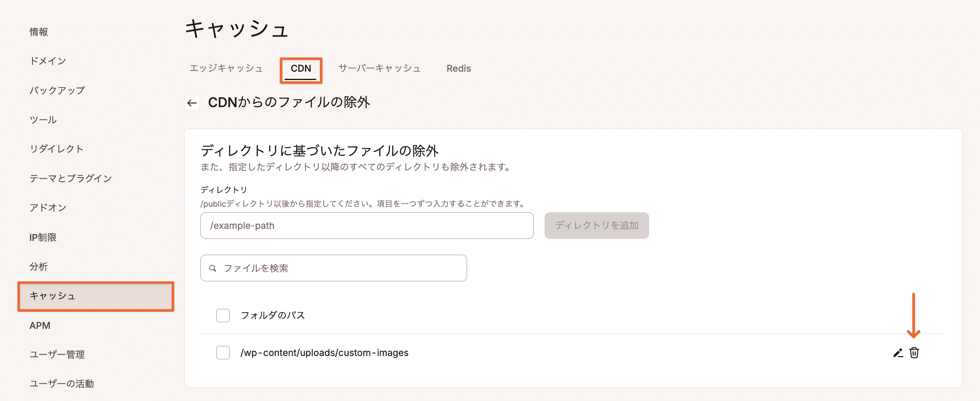The image size is (980, 401).
Task: Navigate to テーマとプラグイン in the sidebar
Action: pyautogui.click(x=70, y=178)
